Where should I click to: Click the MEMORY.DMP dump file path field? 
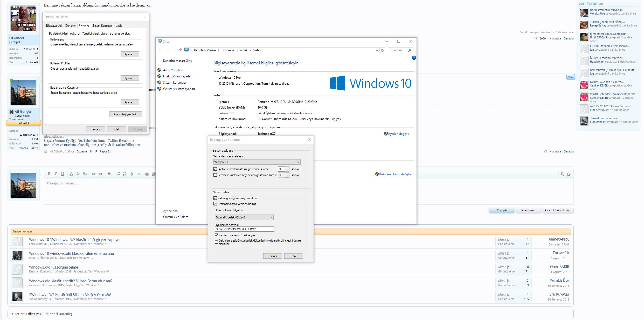click(244, 229)
